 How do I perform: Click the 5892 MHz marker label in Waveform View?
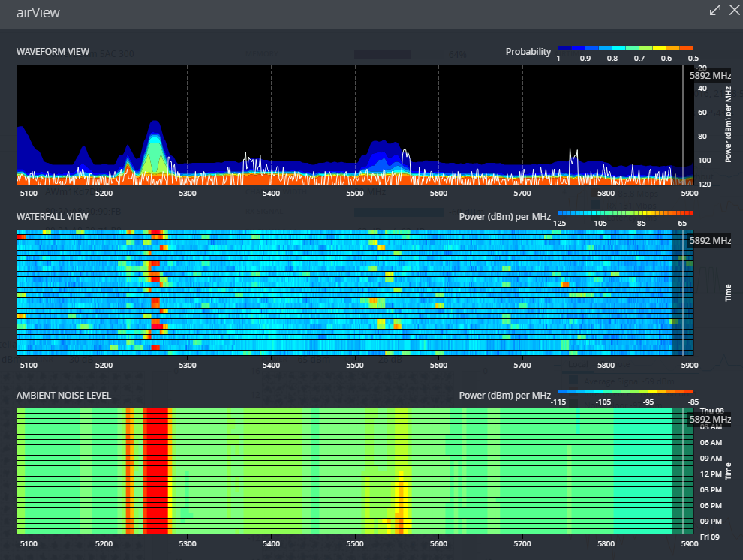(x=710, y=76)
